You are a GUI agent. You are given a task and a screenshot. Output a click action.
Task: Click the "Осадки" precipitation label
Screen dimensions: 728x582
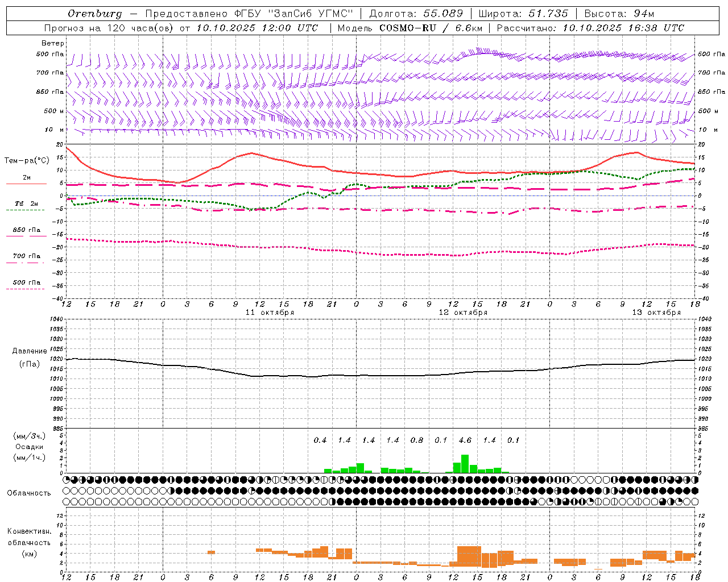30,447
